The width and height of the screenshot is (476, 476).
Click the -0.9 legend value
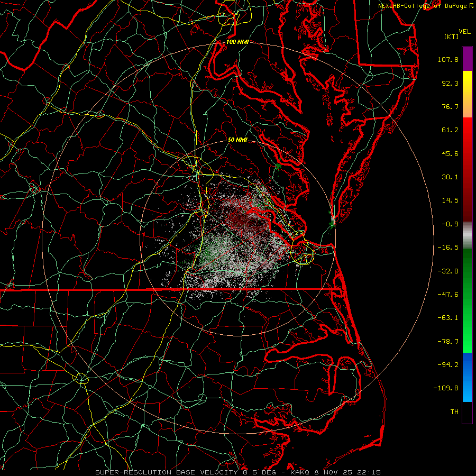coord(450,224)
